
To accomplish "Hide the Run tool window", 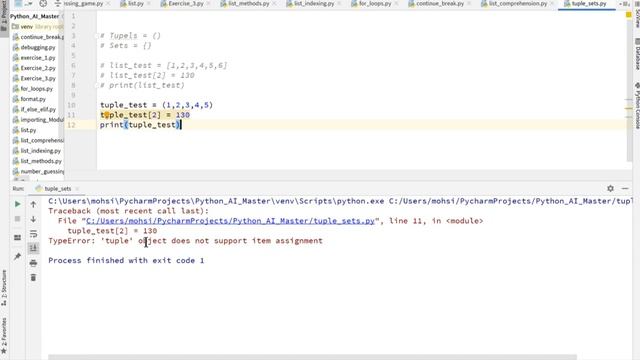I will (x=625, y=188).
